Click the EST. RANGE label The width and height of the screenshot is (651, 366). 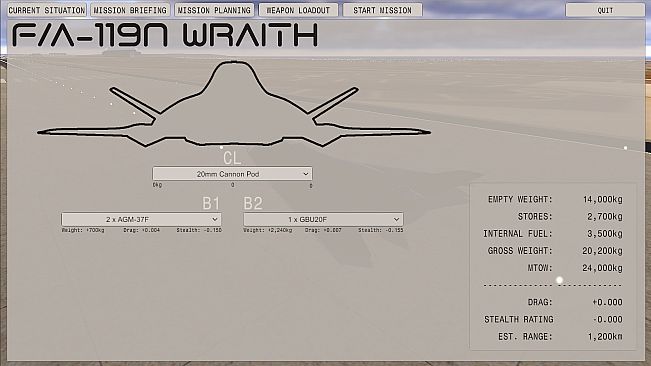click(x=526, y=337)
